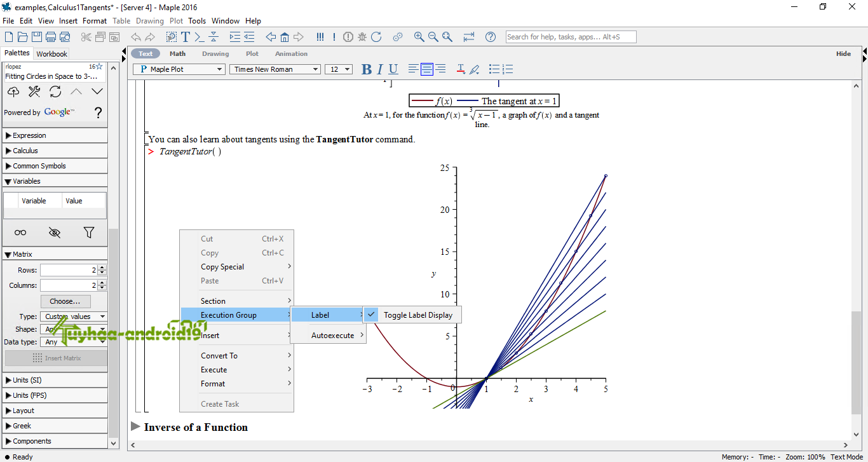This screenshot has width=868, height=462.
Task: Execute the entire worksheet with the triple-exclamation icon
Action: (x=320, y=37)
